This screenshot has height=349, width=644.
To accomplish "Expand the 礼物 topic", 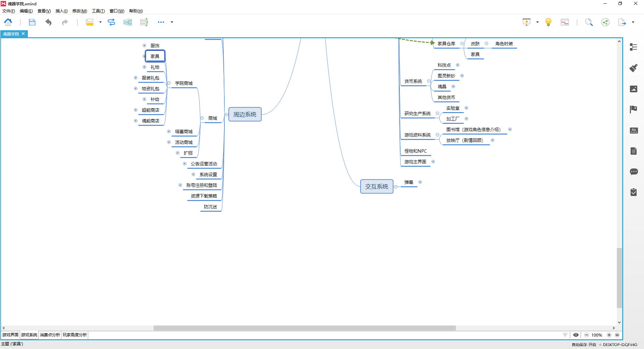I will point(144,67).
